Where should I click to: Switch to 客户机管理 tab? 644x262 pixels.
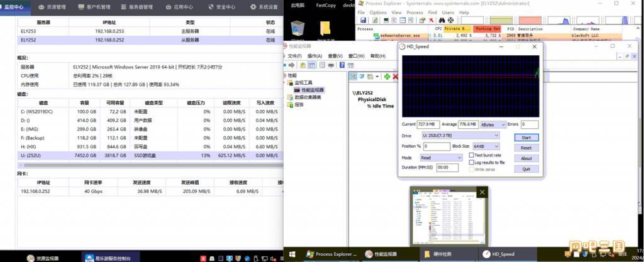pos(94,7)
